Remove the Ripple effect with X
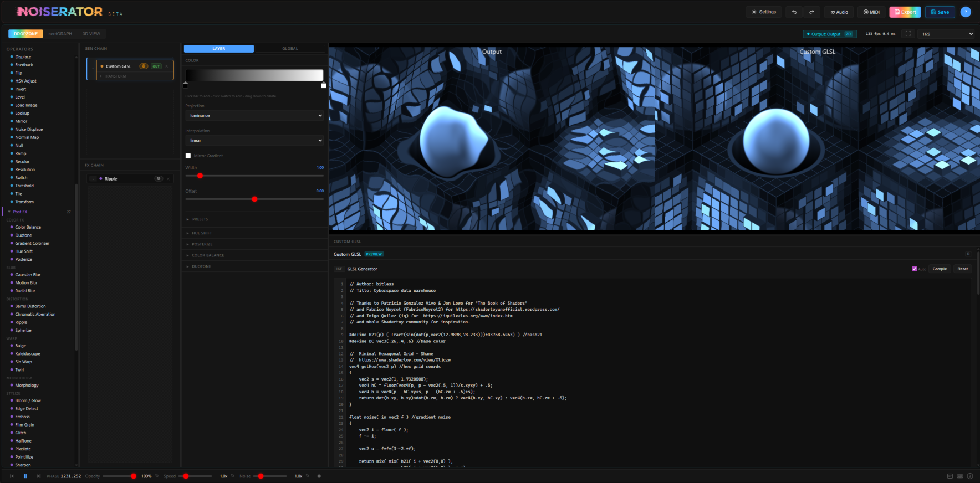The image size is (980, 483). 168,179
